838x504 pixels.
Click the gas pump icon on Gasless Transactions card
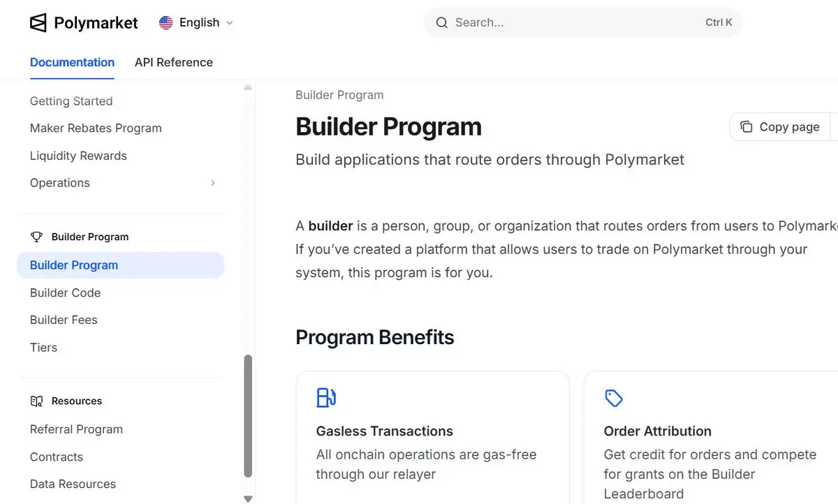tap(326, 398)
